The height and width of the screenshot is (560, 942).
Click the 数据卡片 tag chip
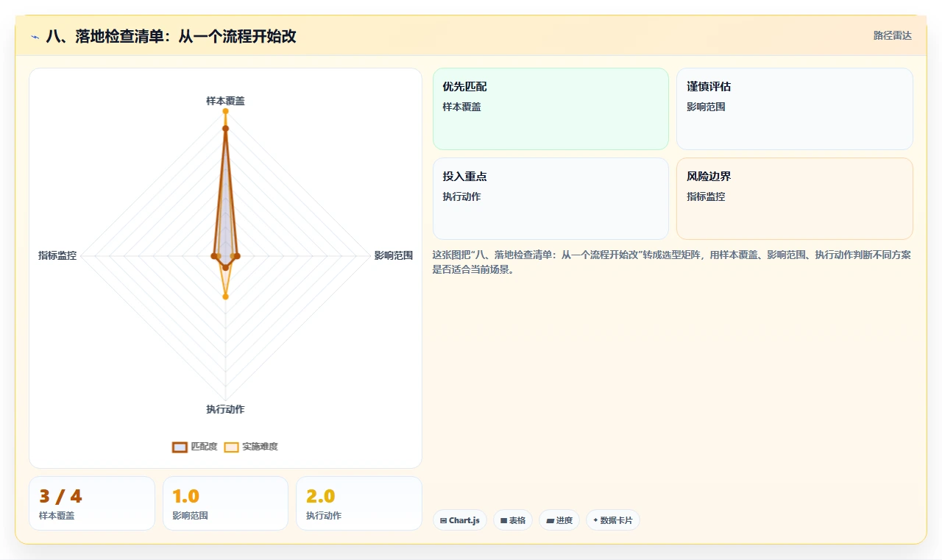click(613, 520)
